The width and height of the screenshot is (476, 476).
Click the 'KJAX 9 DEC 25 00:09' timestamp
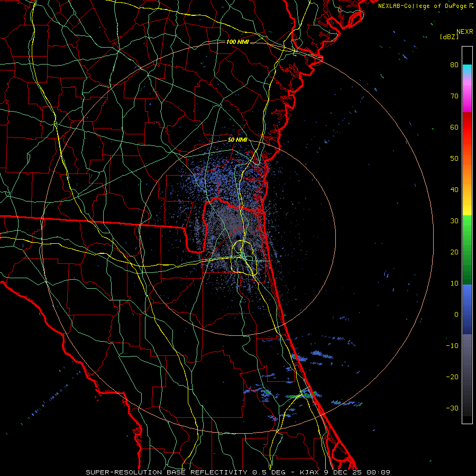click(345, 472)
